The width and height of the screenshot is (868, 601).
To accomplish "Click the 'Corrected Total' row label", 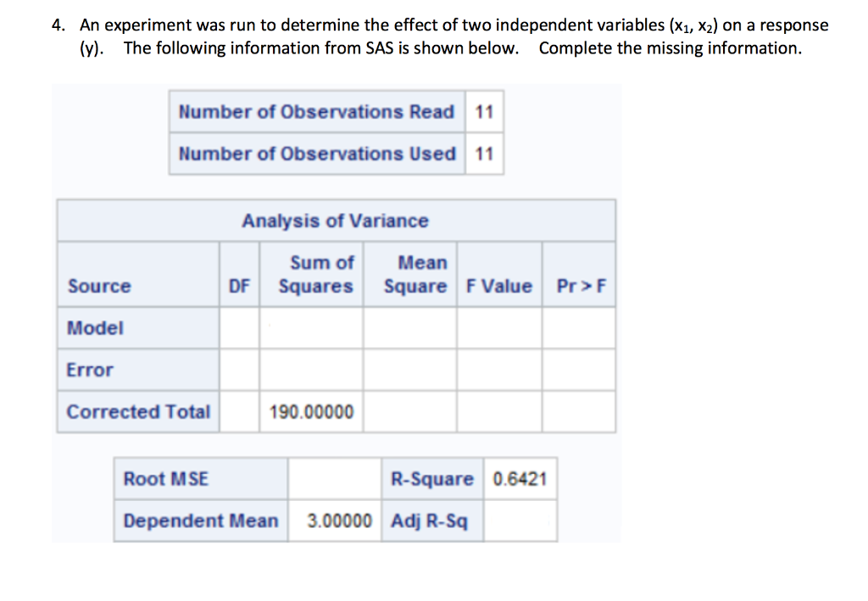I will (x=138, y=412).
